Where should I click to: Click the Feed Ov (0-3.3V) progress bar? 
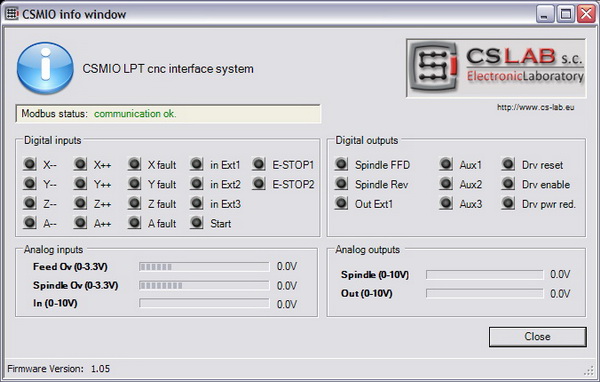[204, 266]
